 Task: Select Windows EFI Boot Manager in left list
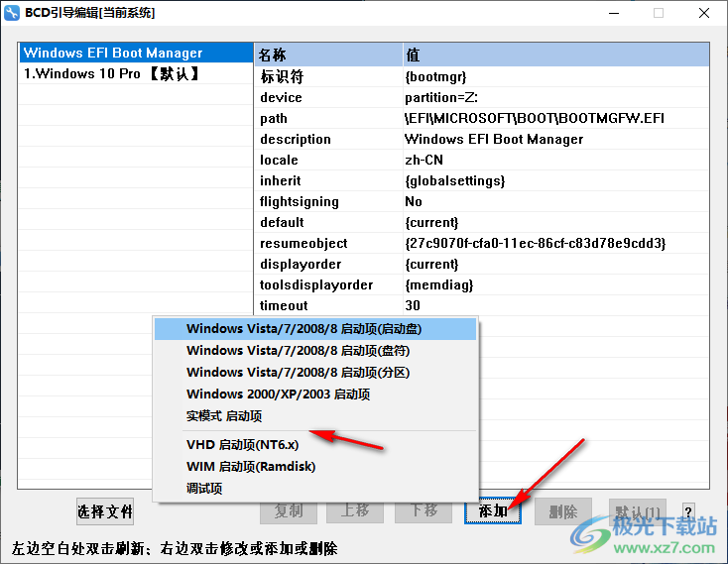point(112,54)
